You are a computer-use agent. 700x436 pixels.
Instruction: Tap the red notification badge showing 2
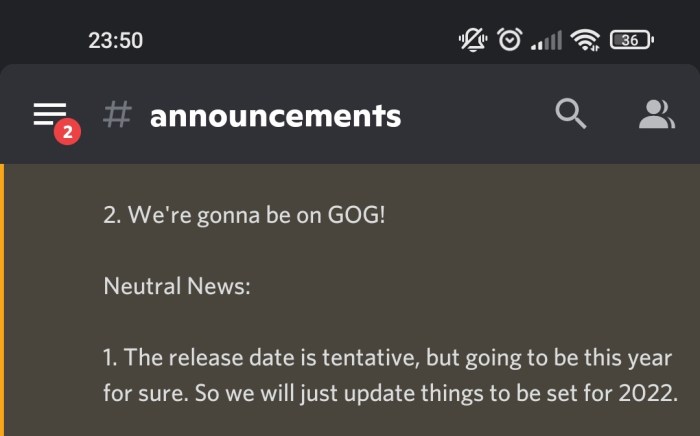[68, 131]
